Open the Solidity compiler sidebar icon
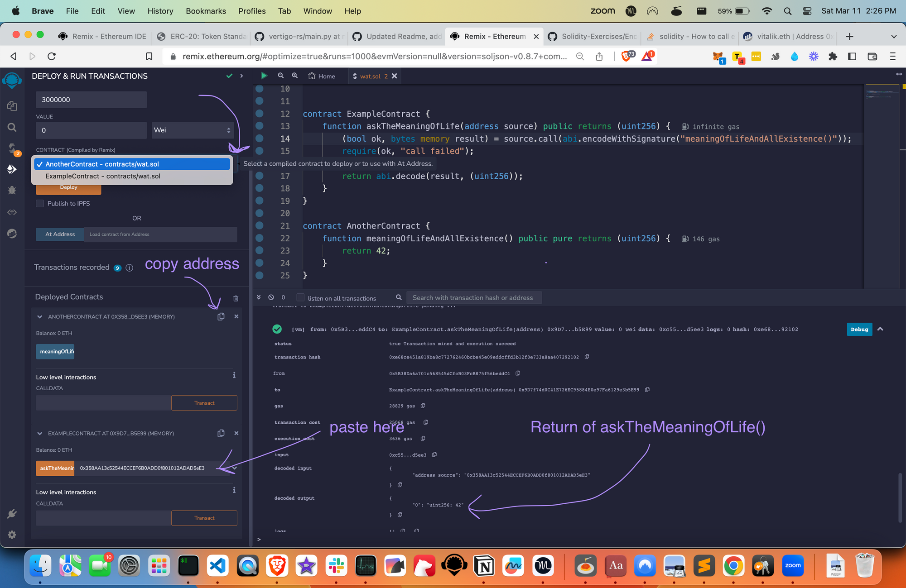This screenshot has height=588, width=906. point(12,148)
